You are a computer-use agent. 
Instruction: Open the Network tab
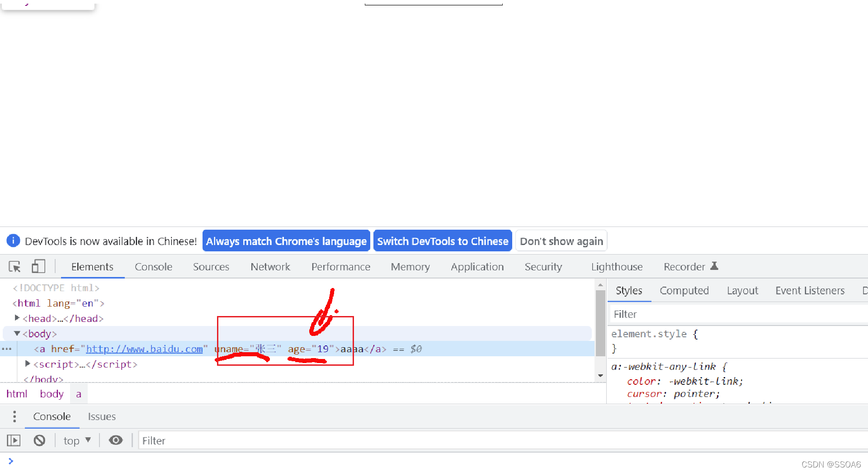[270, 267]
